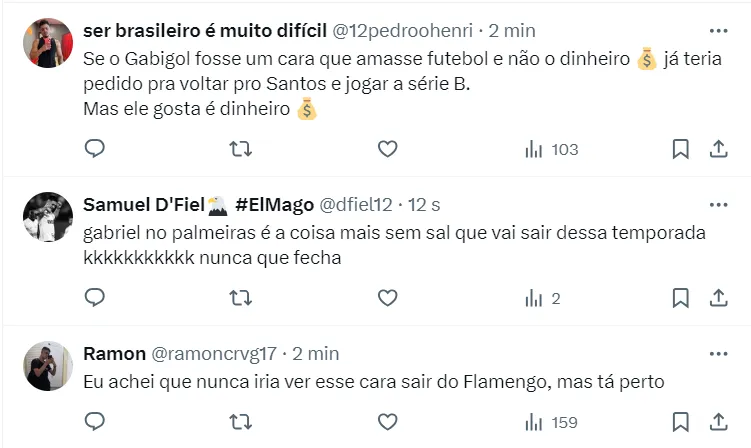The height and width of the screenshot is (448, 751).
Task: Open more options on Ramon's tweet
Action: (x=718, y=353)
